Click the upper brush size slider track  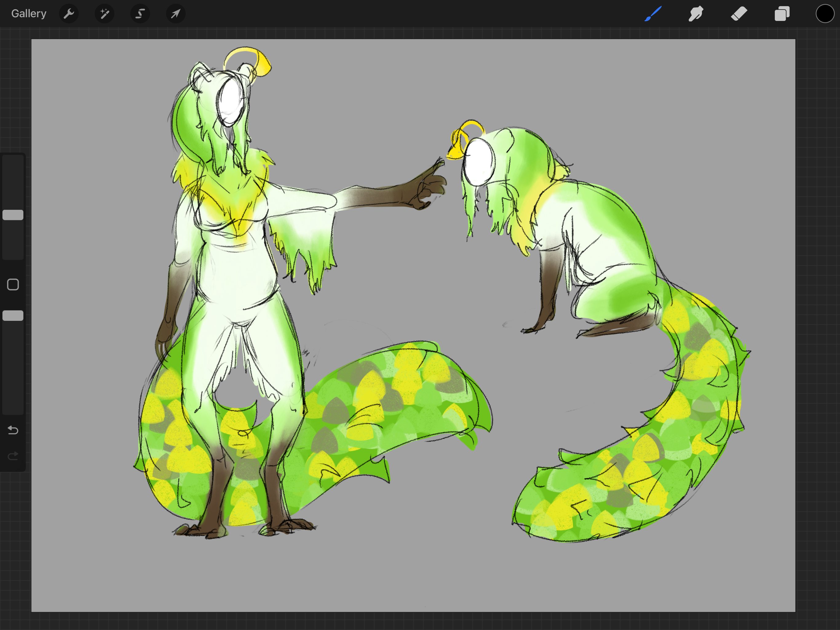coord(13,179)
